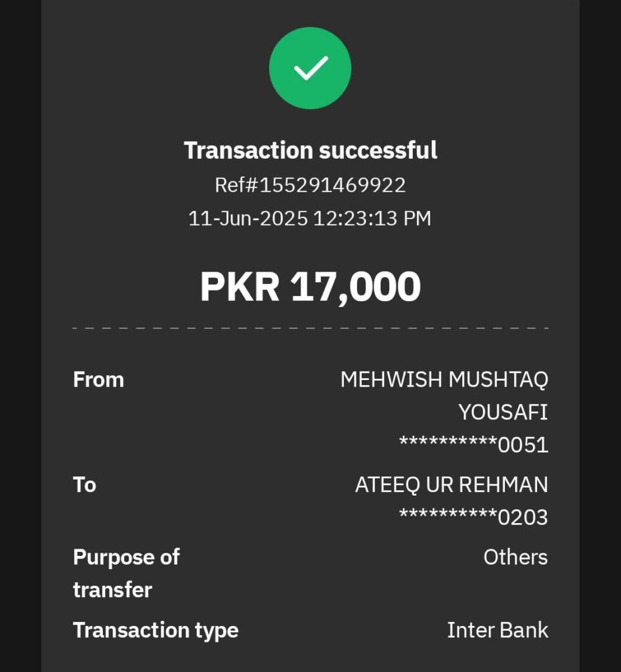Click the To label
The height and width of the screenshot is (672, 621).
(85, 485)
